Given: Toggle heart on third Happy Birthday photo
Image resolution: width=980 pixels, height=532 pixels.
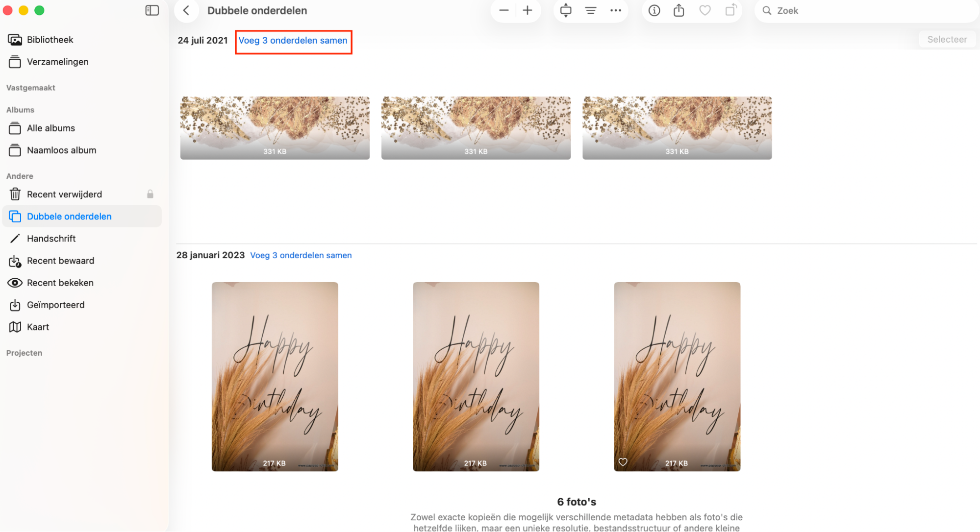Looking at the screenshot, I should click(623, 462).
